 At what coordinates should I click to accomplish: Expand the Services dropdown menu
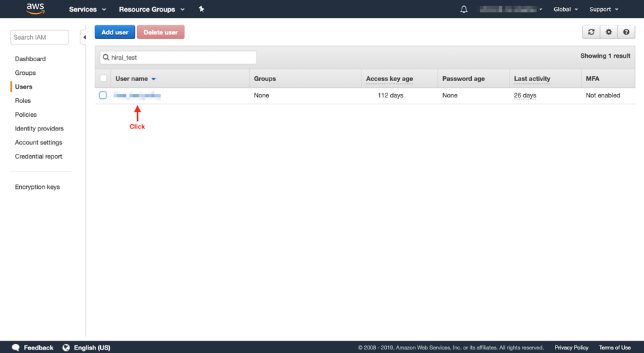pyautogui.click(x=87, y=10)
